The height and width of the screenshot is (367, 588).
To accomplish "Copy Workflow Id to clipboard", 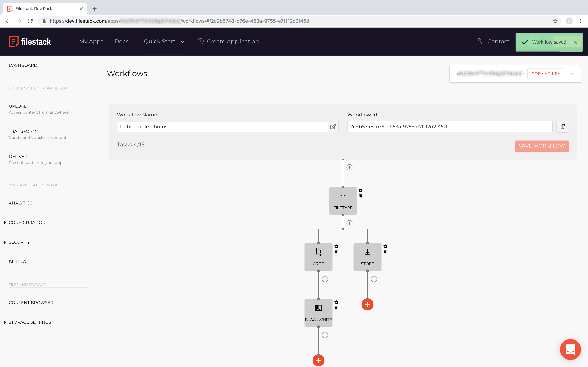I will click(563, 127).
